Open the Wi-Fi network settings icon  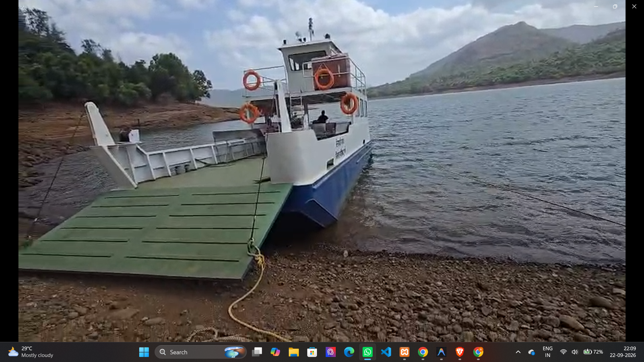pyautogui.click(x=563, y=352)
